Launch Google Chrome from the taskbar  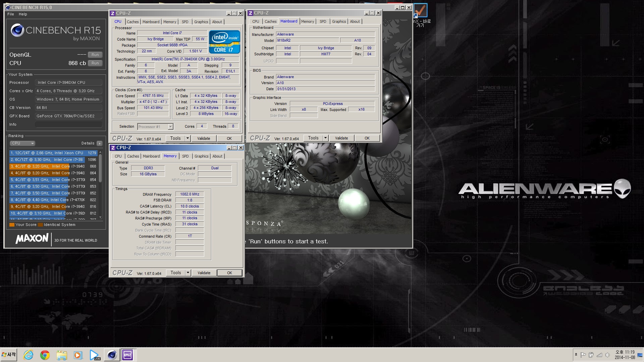(x=45, y=355)
